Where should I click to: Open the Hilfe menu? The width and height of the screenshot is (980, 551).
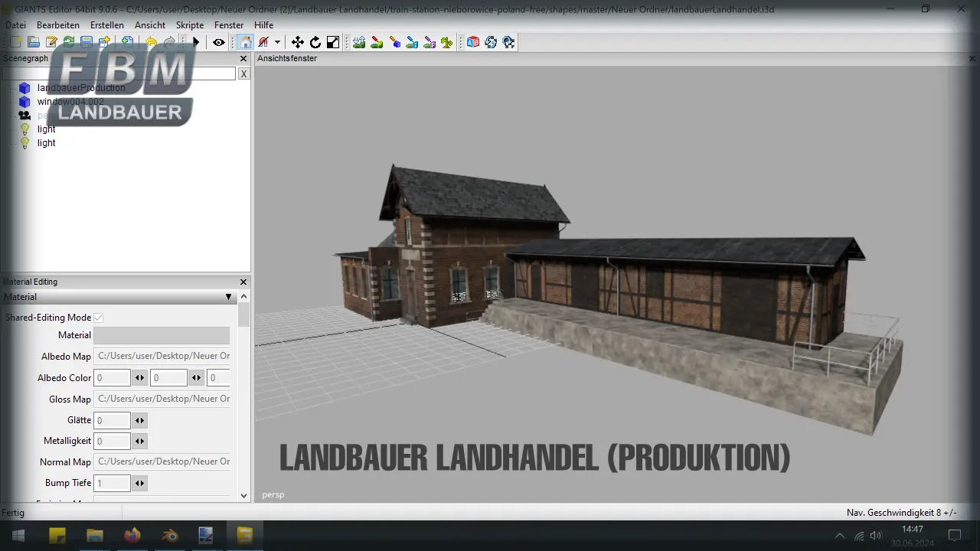263,25
